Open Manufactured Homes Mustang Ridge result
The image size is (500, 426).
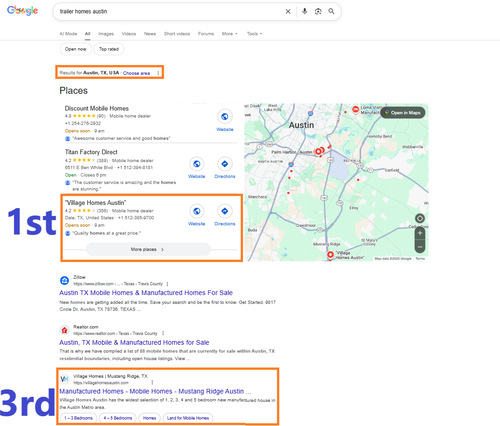click(x=155, y=391)
